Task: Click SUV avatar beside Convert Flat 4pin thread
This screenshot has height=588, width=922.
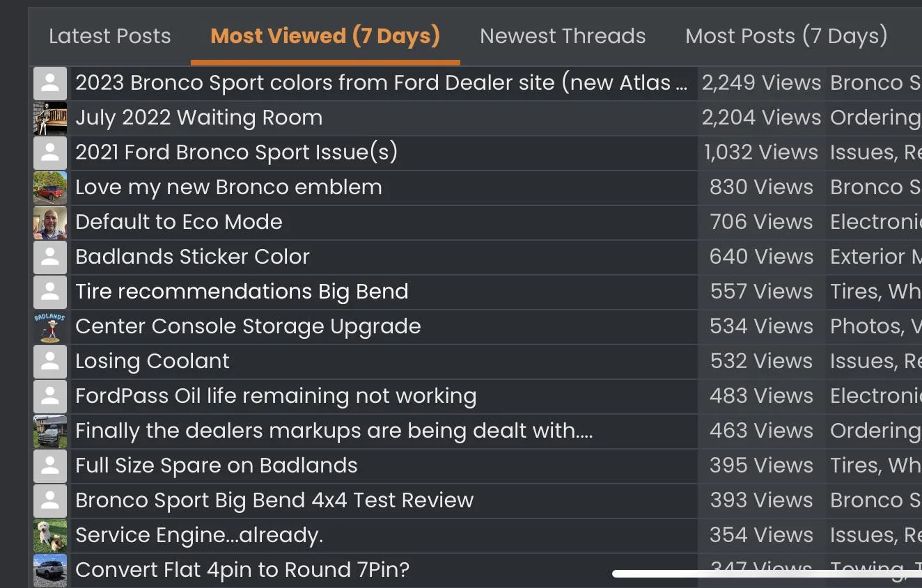Action: [50, 571]
